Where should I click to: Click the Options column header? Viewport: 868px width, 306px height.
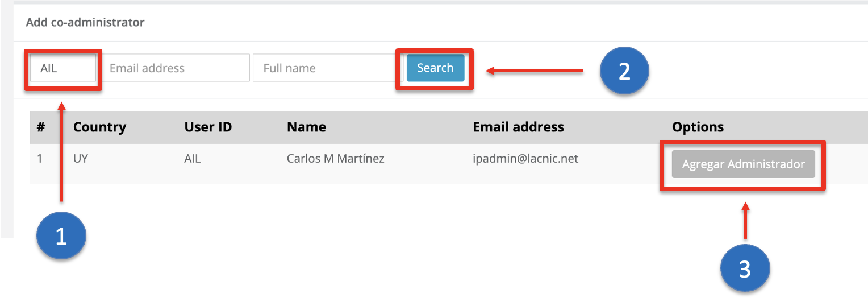click(698, 127)
